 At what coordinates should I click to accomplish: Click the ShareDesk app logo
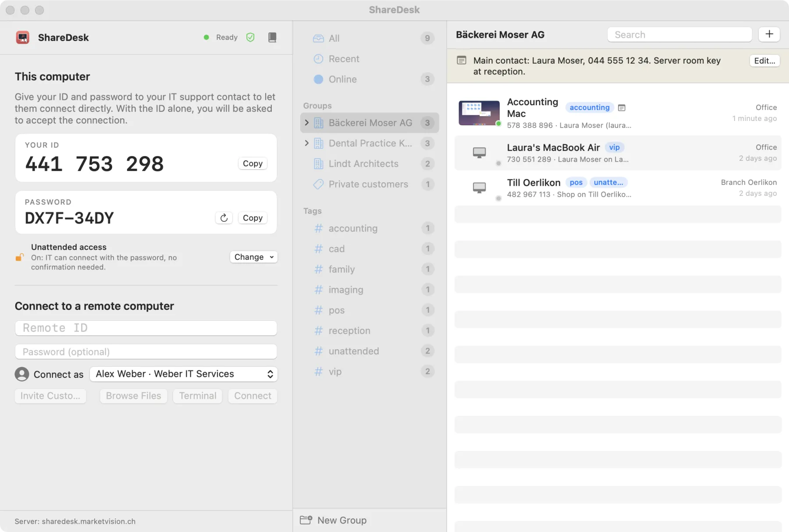[23, 38]
